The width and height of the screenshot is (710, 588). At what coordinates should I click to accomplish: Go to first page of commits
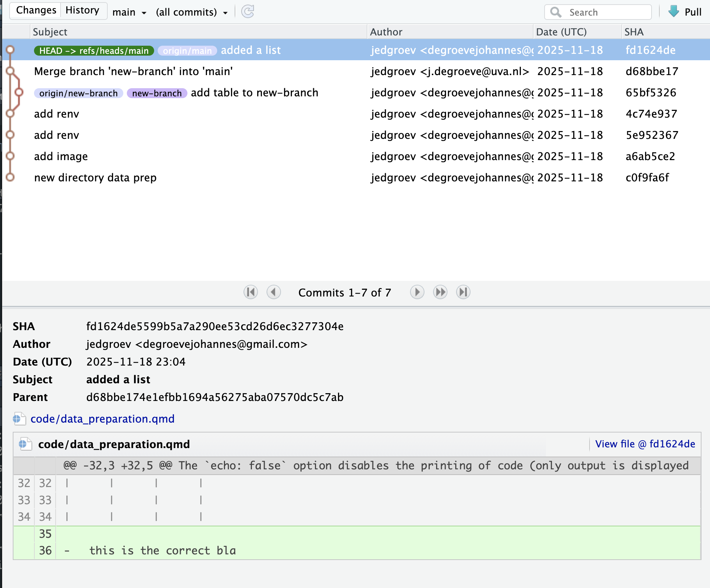tap(250, 292)
